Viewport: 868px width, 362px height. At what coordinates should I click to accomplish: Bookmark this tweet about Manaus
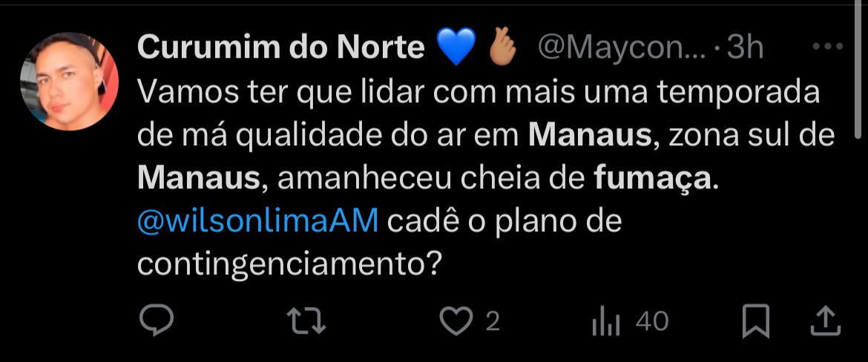756,321
